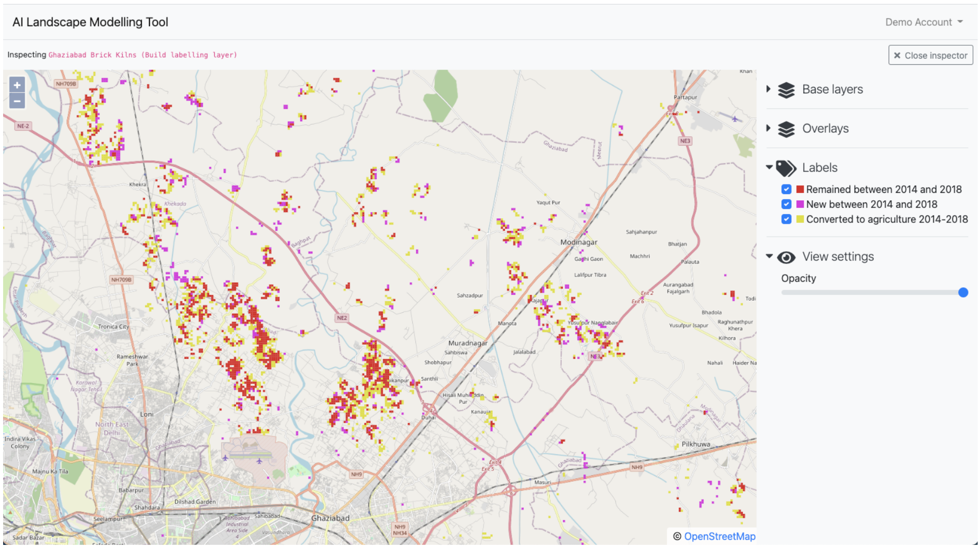Viewport: 980px width, 548px height.
Task: Click the Labels heading
Action: pos(820,167)
